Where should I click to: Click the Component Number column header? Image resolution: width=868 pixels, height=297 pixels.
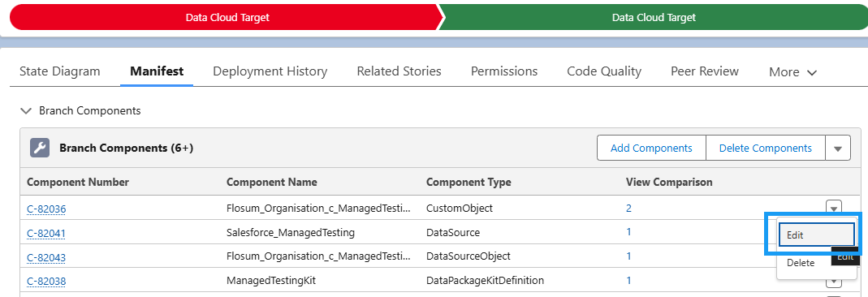click(x=78, y=182)
